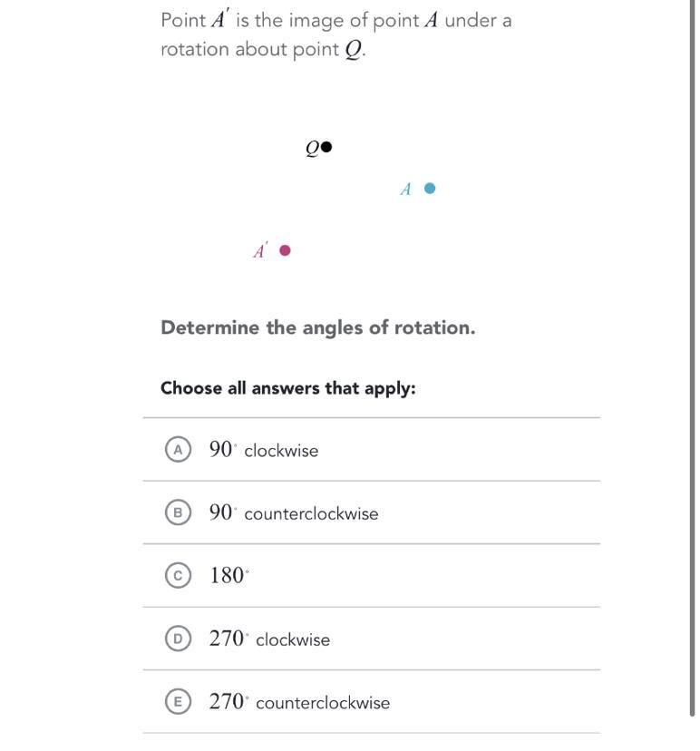Choose the 270° clockwise option text

click(269, 639)
